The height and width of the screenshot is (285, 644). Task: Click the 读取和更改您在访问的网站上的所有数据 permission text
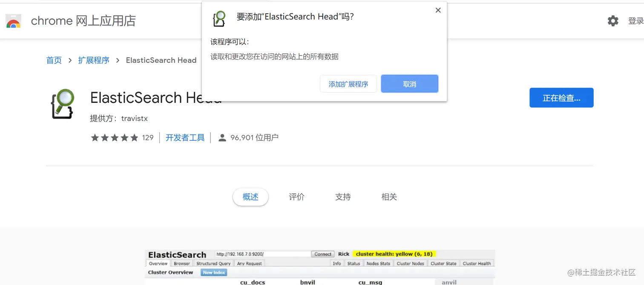[275, 56]
